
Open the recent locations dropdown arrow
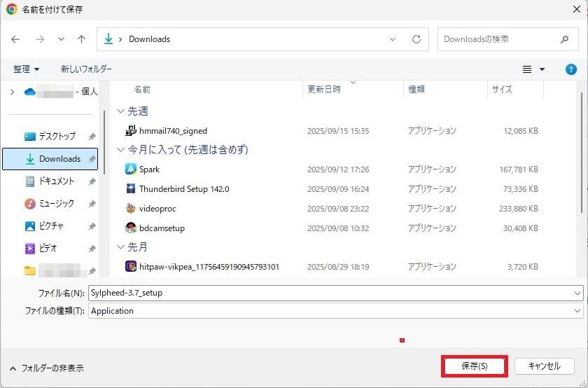pyautogui.click(x=61, y=39)
